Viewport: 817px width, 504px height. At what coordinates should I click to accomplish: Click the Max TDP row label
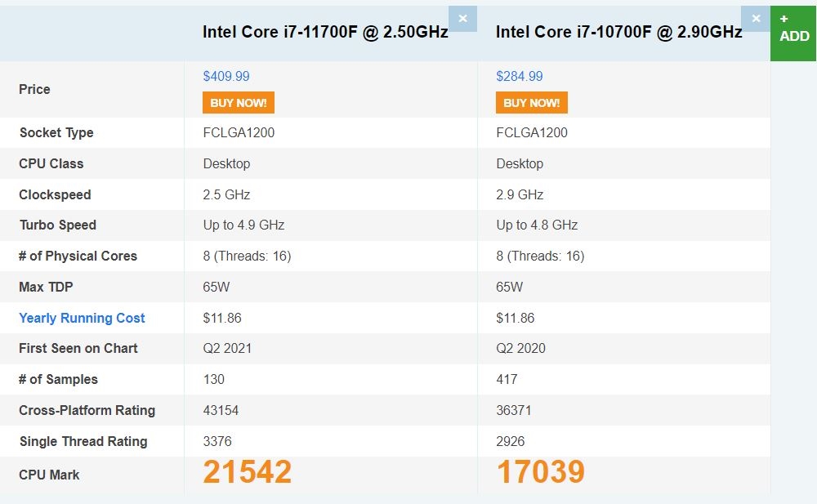(47, 287)
